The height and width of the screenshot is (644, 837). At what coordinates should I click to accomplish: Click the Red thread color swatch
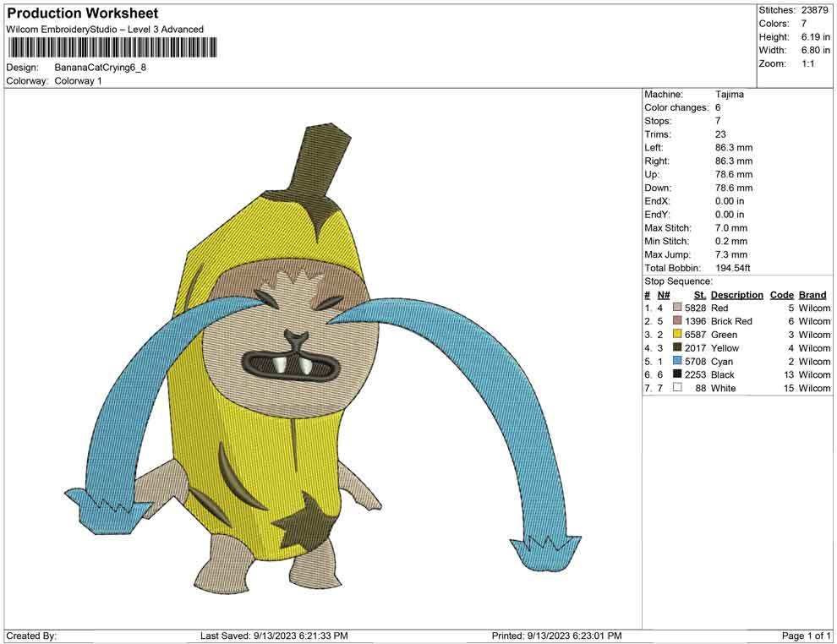click(x=677, y=308)
